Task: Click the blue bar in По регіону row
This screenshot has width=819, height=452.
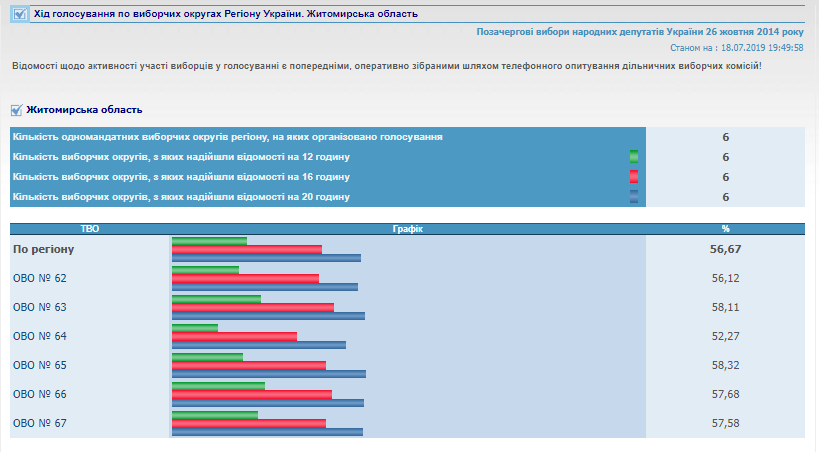Action: [266, 258]
